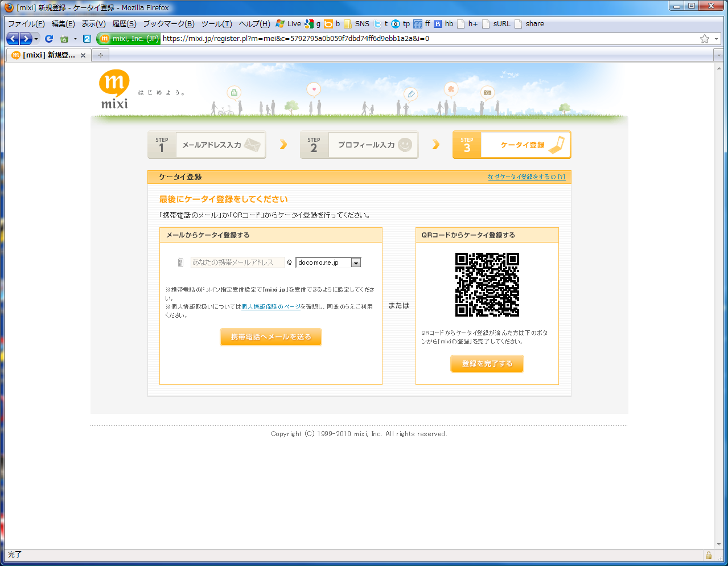Image resolution: width=728 pixels, height=566 pixels.
Task: Open the ファイル(F) menu
Action: [x=26, y=24]
